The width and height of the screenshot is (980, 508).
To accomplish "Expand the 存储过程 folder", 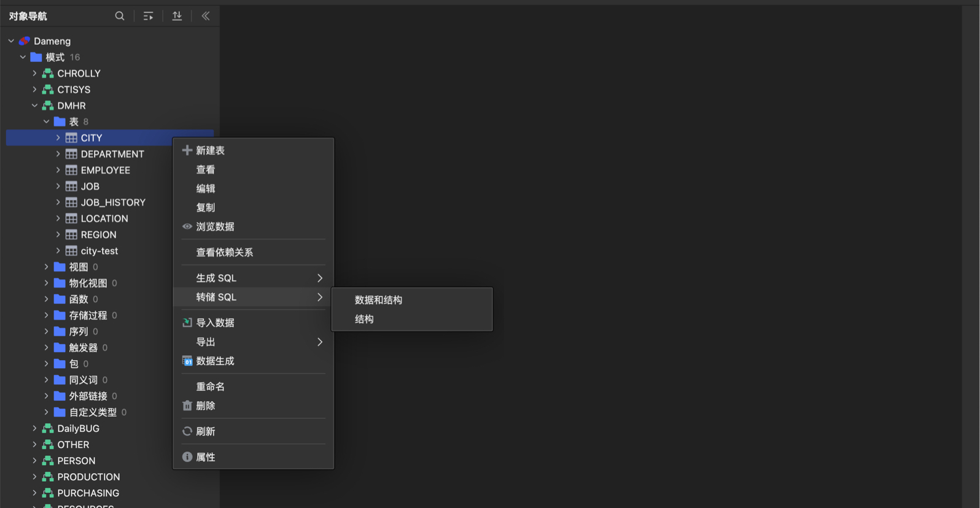I will pos(46,315).
